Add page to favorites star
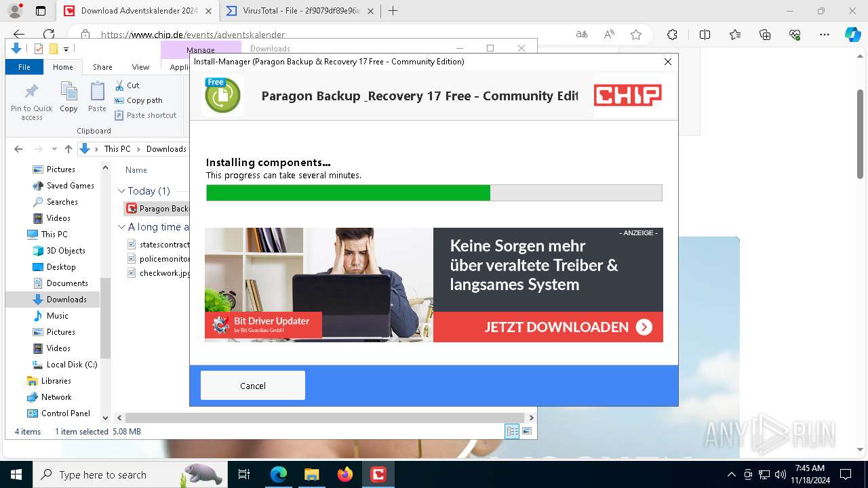868x488 pixels. point(635,35)
